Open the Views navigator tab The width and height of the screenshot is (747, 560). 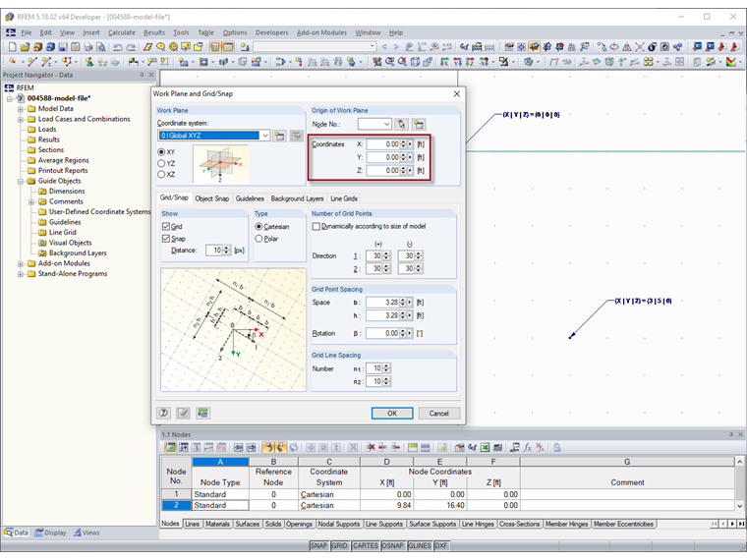pyautogui.click(x=86, y=532)
